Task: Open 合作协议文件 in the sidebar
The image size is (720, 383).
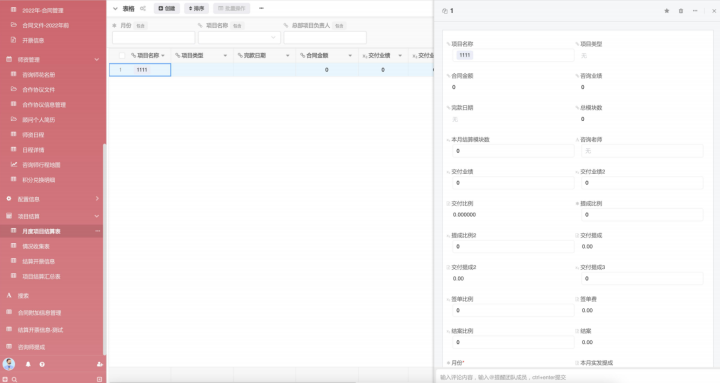Action: [x=38, y=90]
